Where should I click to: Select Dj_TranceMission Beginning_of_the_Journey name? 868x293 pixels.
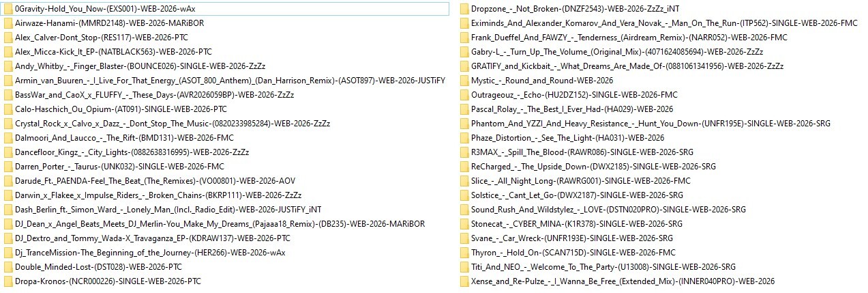(150, 253)
